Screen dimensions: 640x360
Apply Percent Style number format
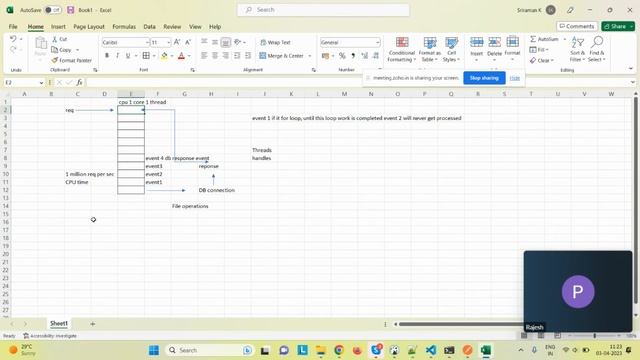[x=342, y=56]
